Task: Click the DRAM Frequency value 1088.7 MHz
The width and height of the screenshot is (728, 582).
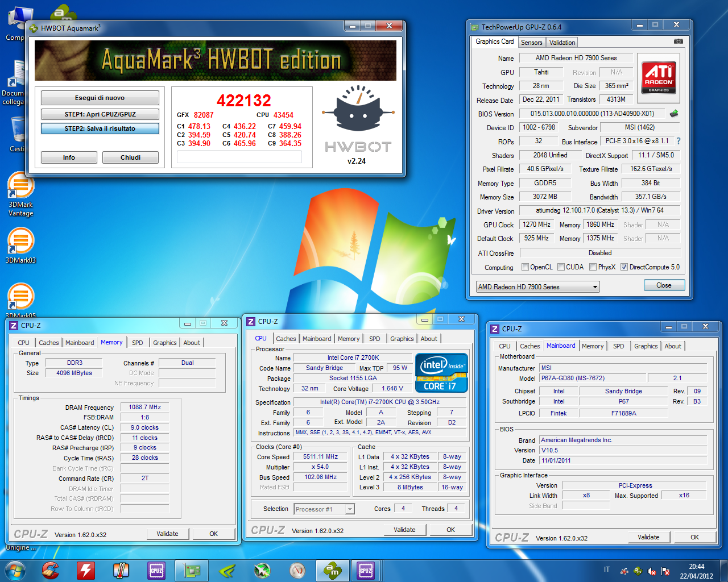Action: click(144, 407)
